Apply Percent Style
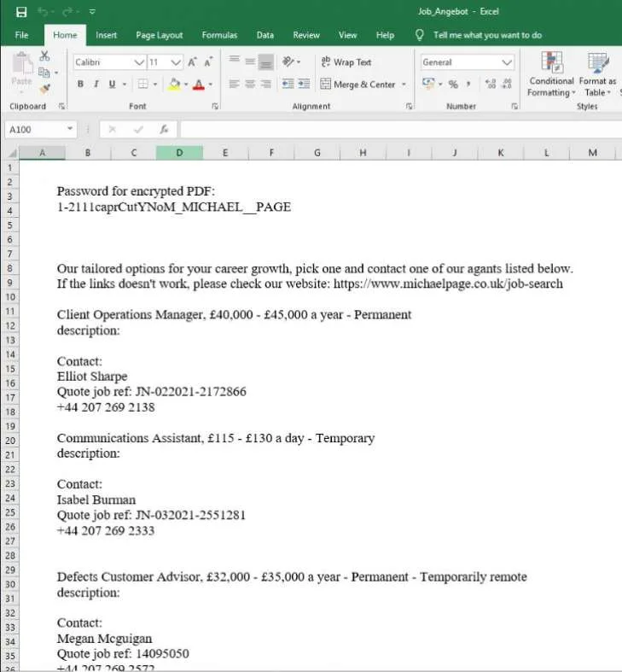 (453, 84)
